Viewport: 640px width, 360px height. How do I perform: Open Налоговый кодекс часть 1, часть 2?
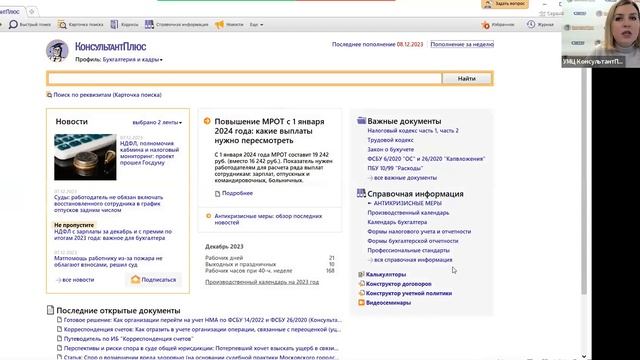point(413,131)
